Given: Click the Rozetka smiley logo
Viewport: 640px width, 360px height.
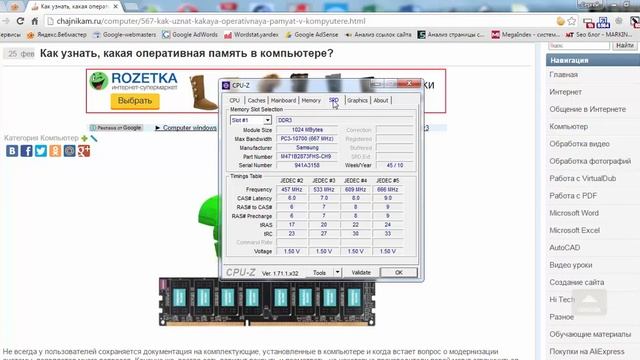Looking at the screenshot, I should pos(98,80).
